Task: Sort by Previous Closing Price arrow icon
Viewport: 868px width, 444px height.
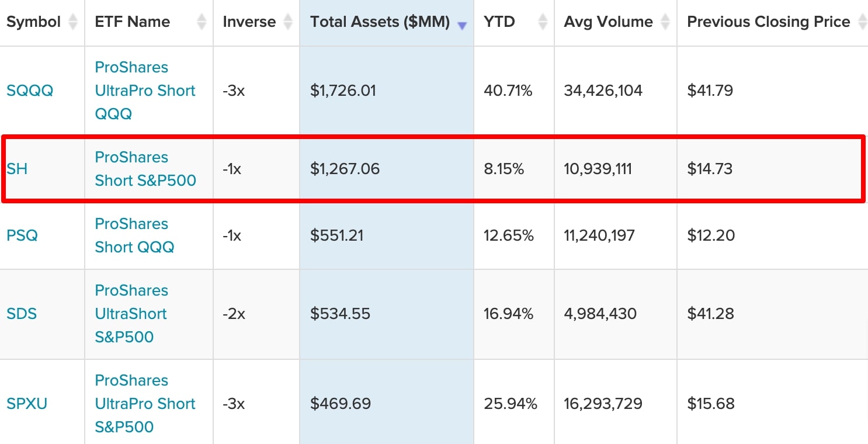Action: [x=862, y=22]
